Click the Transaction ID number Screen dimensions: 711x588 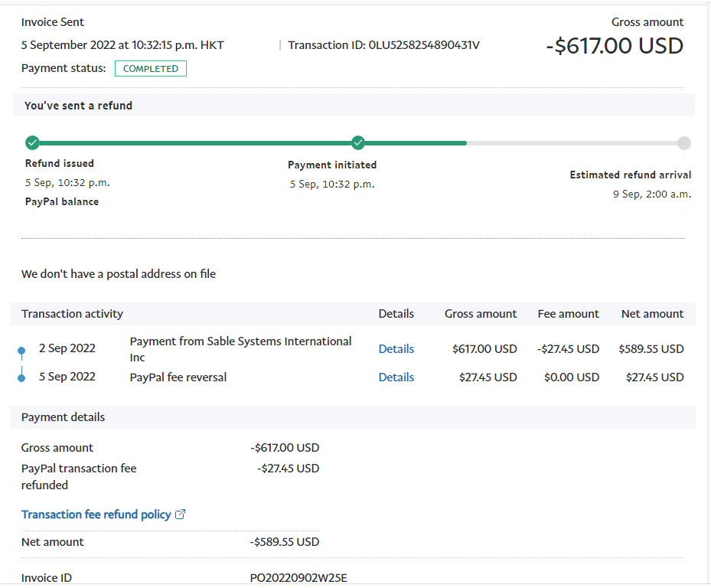pos(424,45)
